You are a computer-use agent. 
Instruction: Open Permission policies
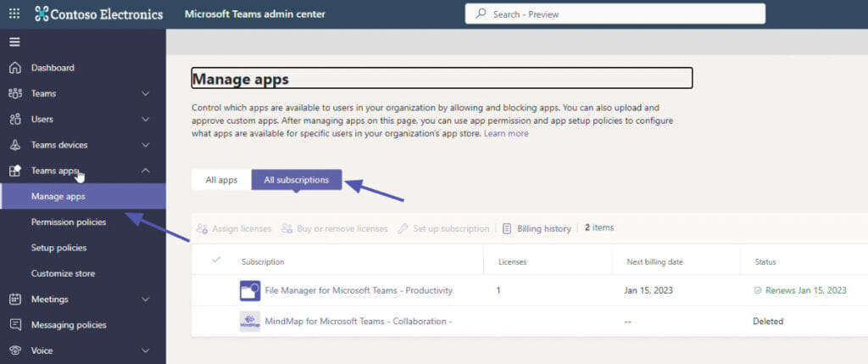coord(69,222)
